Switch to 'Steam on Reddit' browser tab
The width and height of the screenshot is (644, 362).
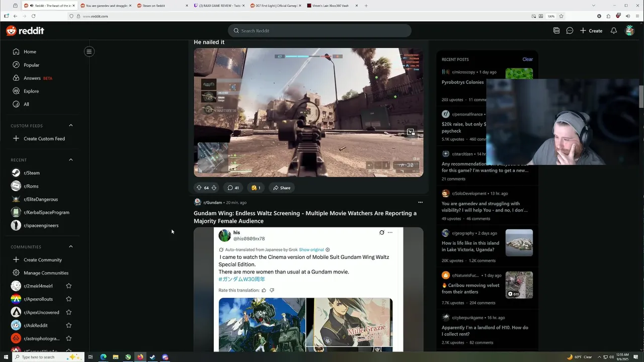coord(162,6)
